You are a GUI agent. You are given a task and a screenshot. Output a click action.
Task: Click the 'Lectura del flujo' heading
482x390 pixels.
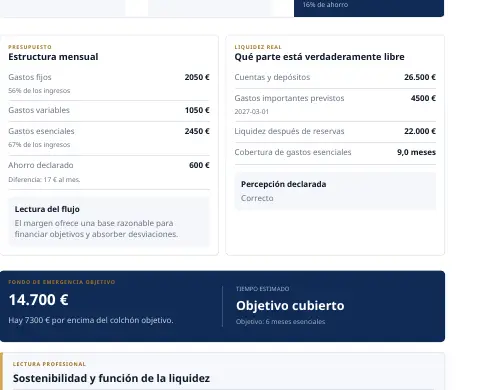click(x=47, y=209)
